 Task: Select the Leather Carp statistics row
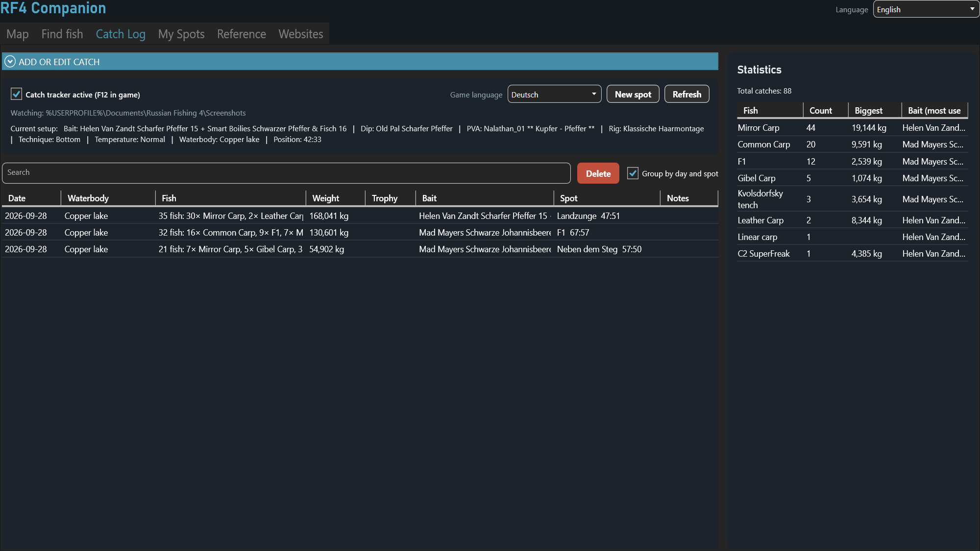[x=853, y=220]
